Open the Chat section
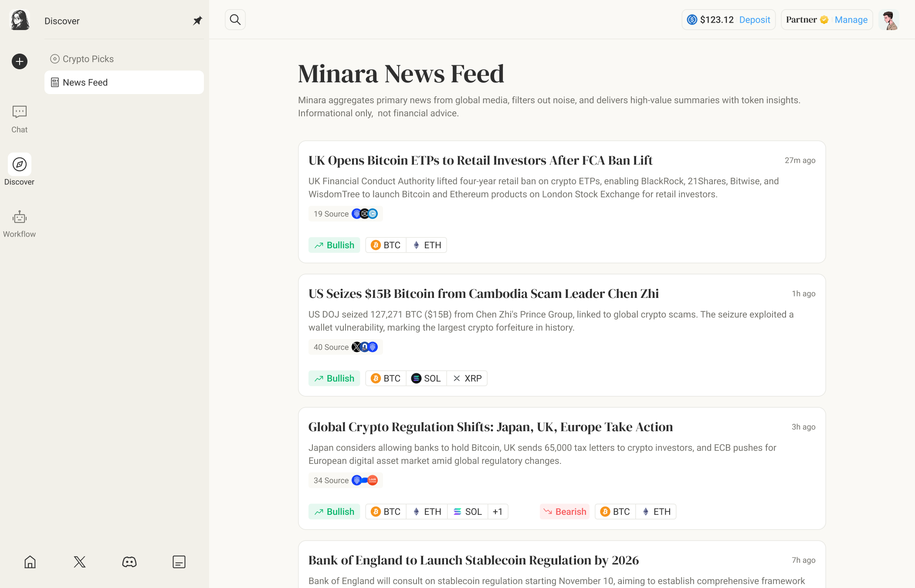915x588 pixels. (20, 119)
